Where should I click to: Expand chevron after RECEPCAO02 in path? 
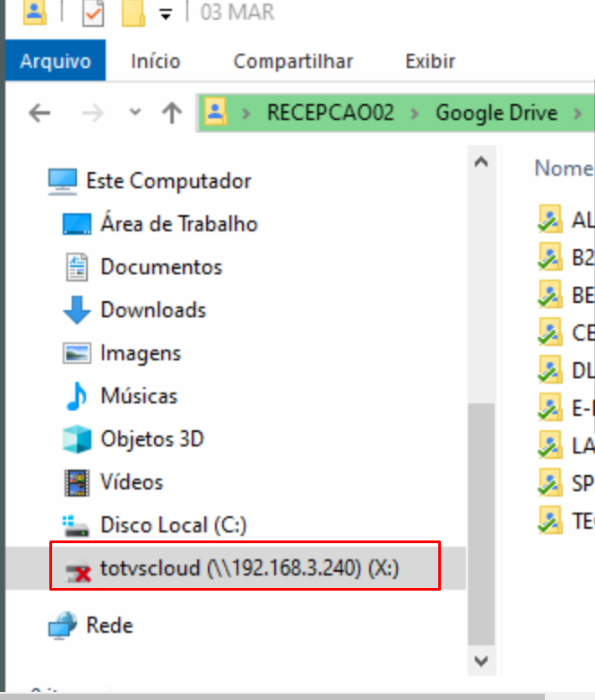415,114
